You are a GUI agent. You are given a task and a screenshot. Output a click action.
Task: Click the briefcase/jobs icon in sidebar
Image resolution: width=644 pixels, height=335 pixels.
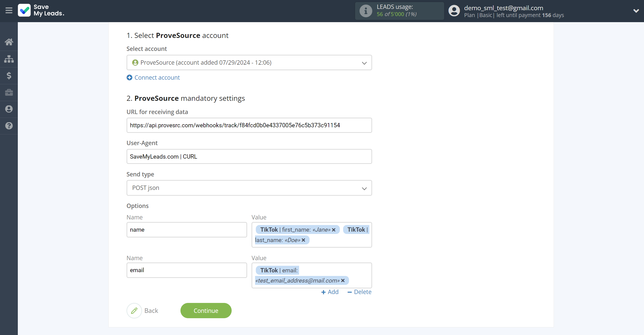[9, 92]
